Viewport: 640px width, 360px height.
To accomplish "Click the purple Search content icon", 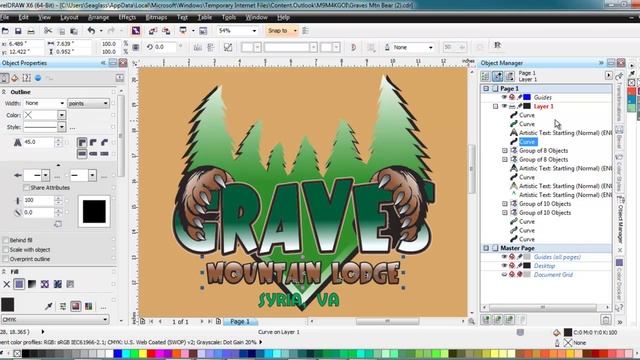I will pos(136,31).
